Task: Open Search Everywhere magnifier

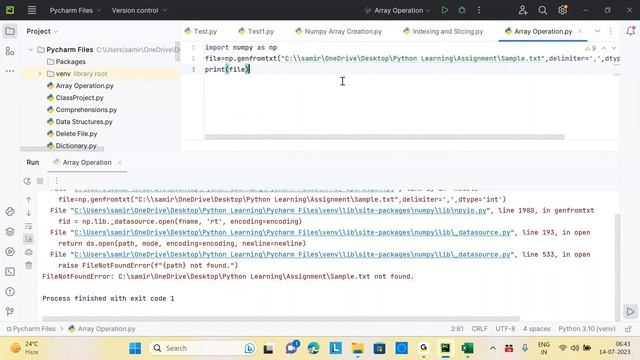Action: [542, 10]
